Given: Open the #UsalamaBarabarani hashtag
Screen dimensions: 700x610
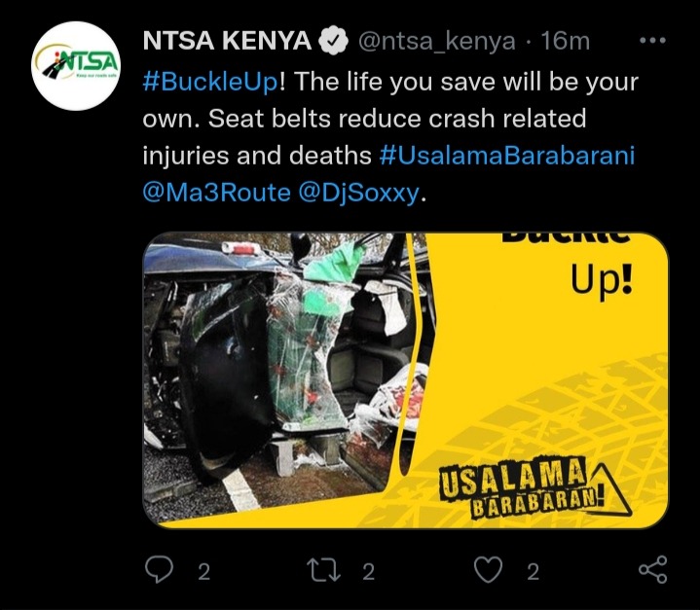Looking at the screenshot, I should tap(507, 156).
